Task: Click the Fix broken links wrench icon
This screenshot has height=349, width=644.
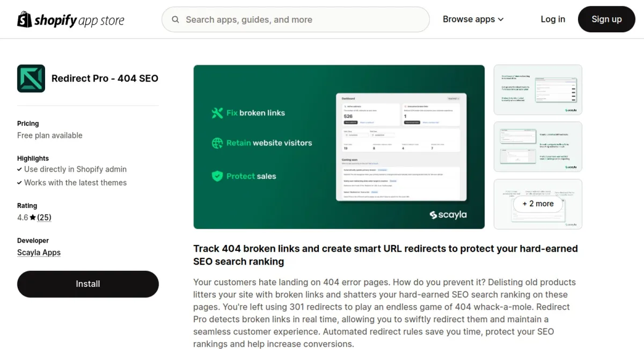Action: pos(217,113)
